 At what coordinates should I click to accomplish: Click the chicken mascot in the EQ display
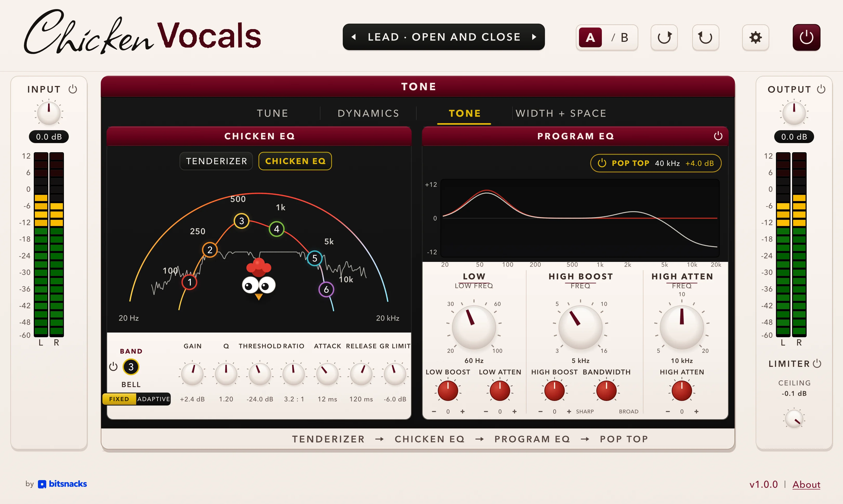point(259,279)
